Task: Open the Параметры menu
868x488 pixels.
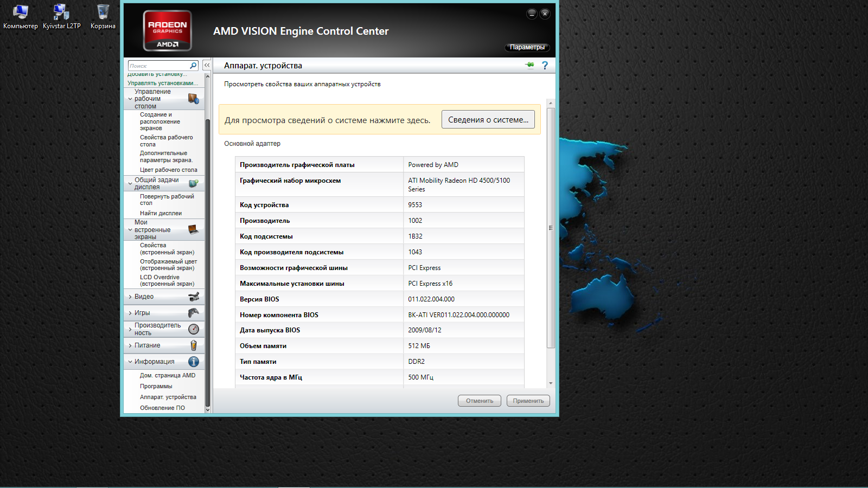Action: [x=527, y=47]
